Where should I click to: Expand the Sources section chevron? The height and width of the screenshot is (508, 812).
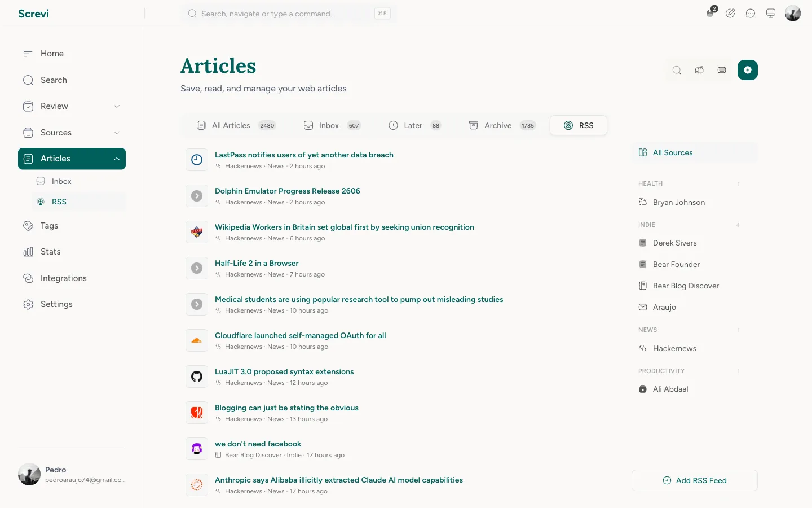[x=117, y=133]
